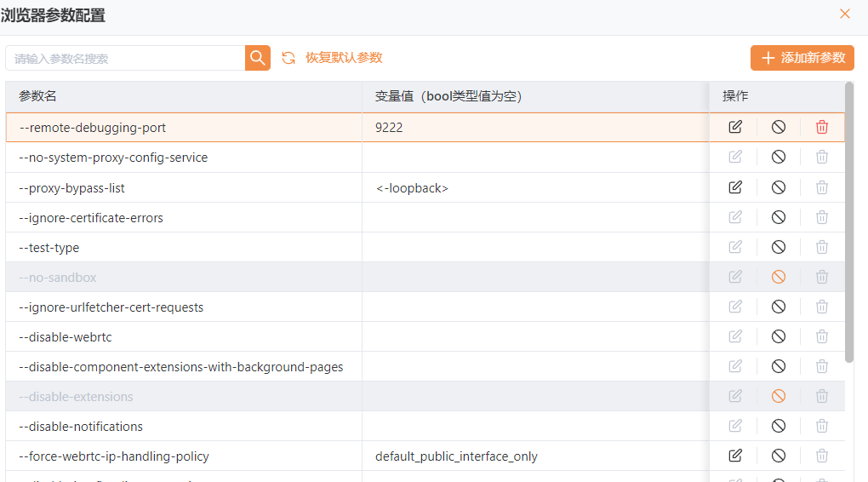Viewport: 868px width, 482px height.
Task: Click edit icon for --disable-component-extensions-with-background-pages
Action: pyautogui.click(x=735, y=366)
